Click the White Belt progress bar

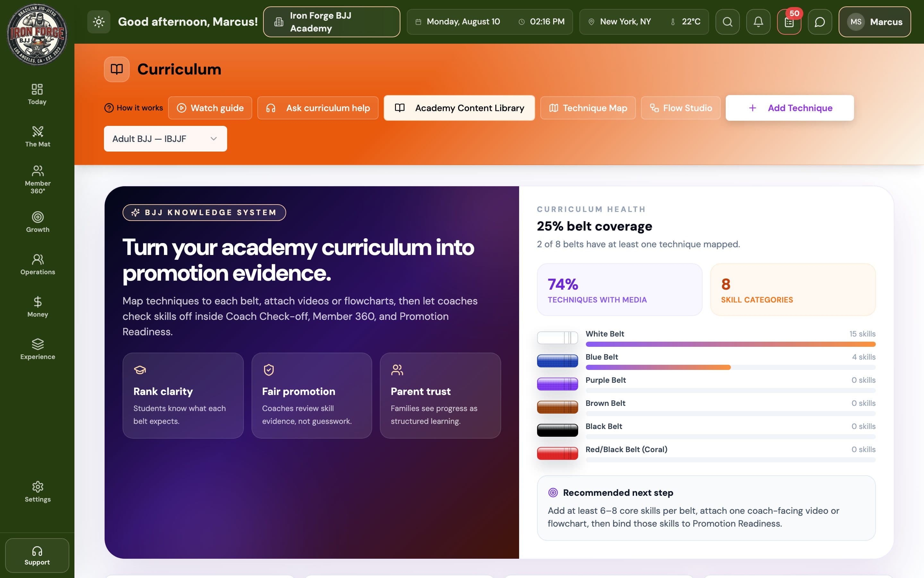click(x=731, y=344)
